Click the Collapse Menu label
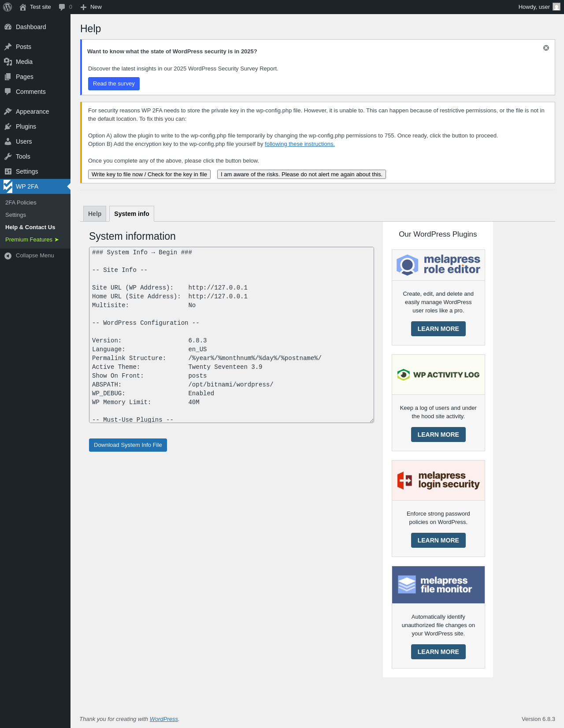The image size is (564, 728). (35, 256)
